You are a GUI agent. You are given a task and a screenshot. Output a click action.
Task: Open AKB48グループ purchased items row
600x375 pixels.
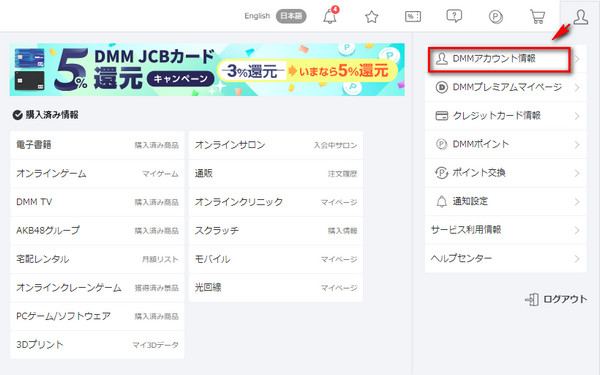pyautogui.click(x=97, y=231)
